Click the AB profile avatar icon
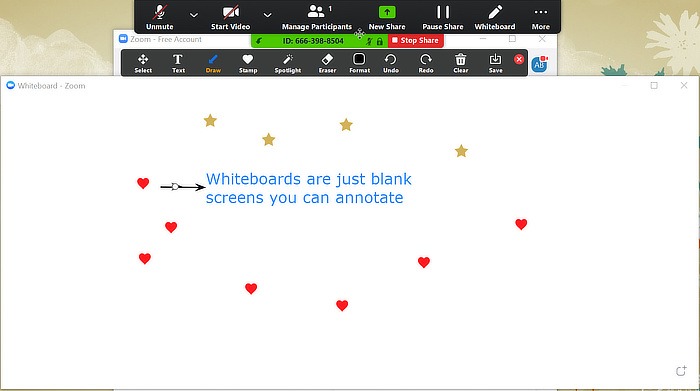Viewport: 700px width, 391px height. (540, 64)
